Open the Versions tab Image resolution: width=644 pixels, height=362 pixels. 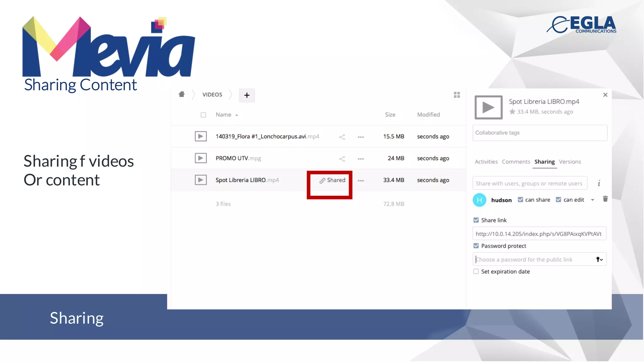click(x=570, y=162)
